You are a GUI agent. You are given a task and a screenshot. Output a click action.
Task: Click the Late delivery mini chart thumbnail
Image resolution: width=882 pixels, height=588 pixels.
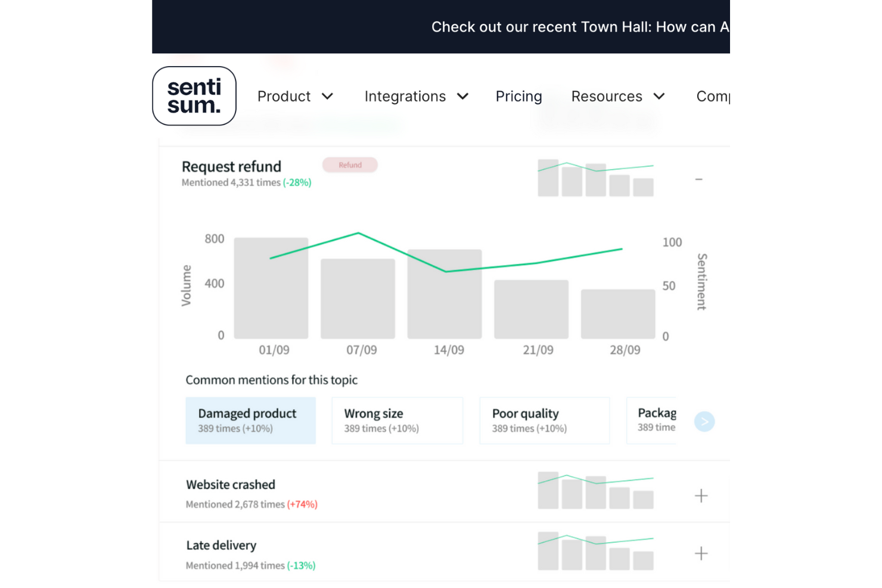(595, 551)
